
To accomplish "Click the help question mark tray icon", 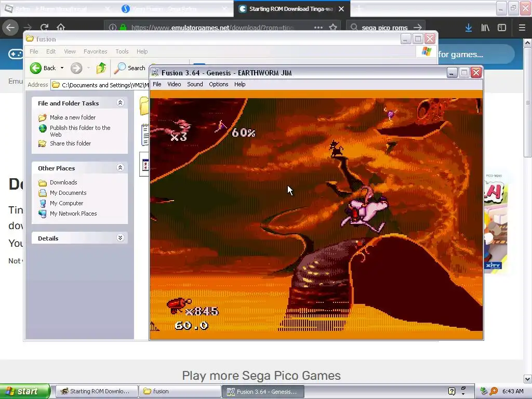I will (x=451, y=391).
